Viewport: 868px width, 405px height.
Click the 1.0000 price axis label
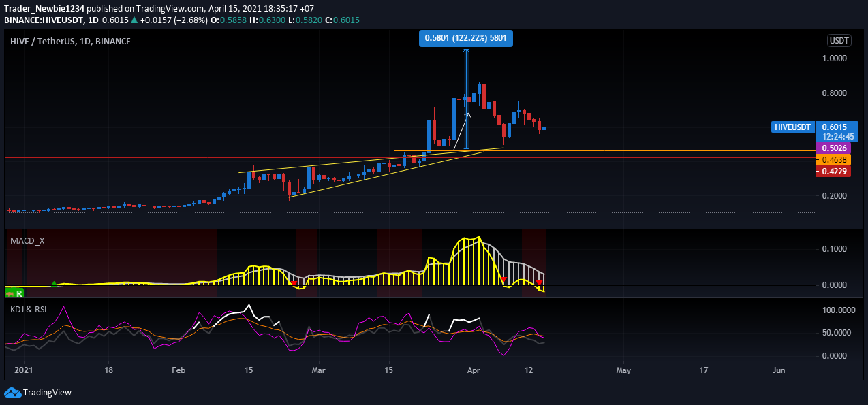tap(834, 59)
